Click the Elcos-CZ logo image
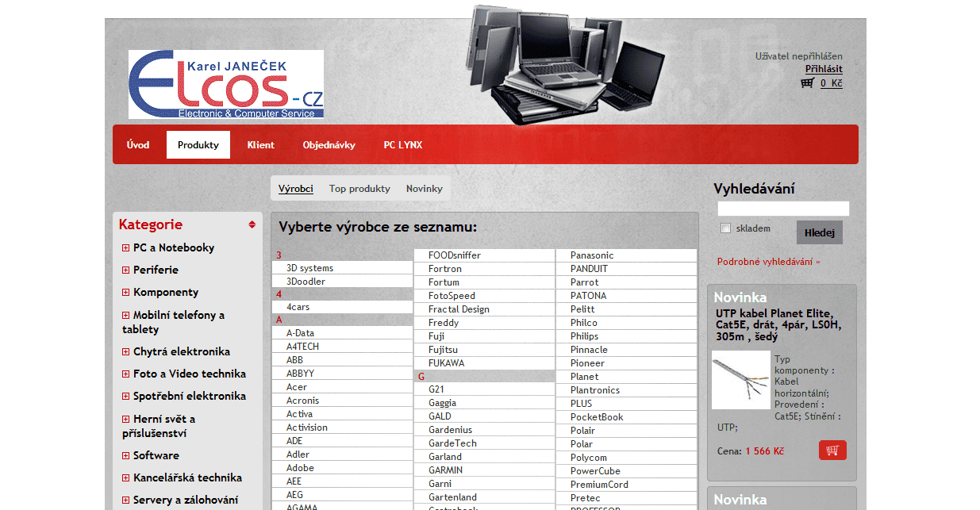Screen dimensions: 980x510 [x=226, y=84]
